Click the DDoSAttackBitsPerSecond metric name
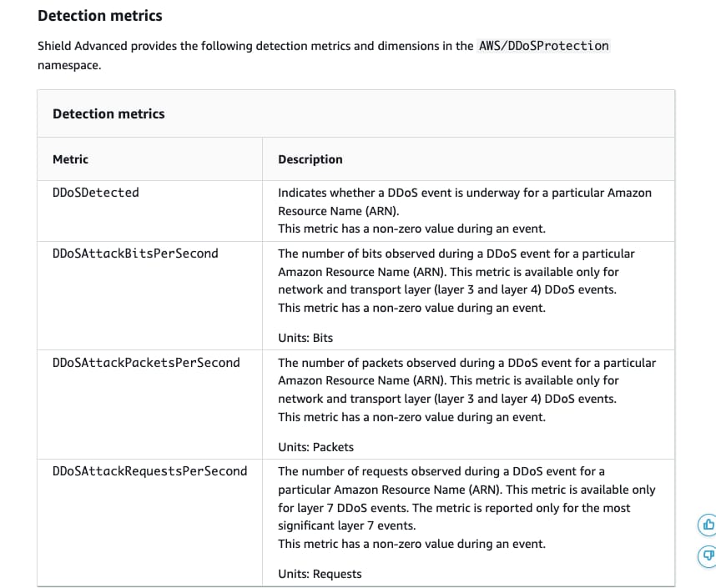716x588 pixels. point(135,254)
